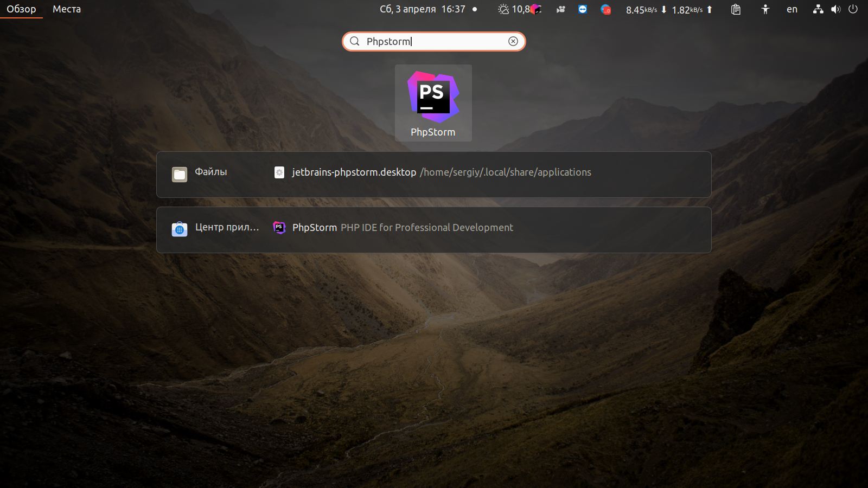Click the JetBrains Toolbox tray icon
The width and height of the screenshot is (868, 488).
pyautogui.click(x=537, y=9)
